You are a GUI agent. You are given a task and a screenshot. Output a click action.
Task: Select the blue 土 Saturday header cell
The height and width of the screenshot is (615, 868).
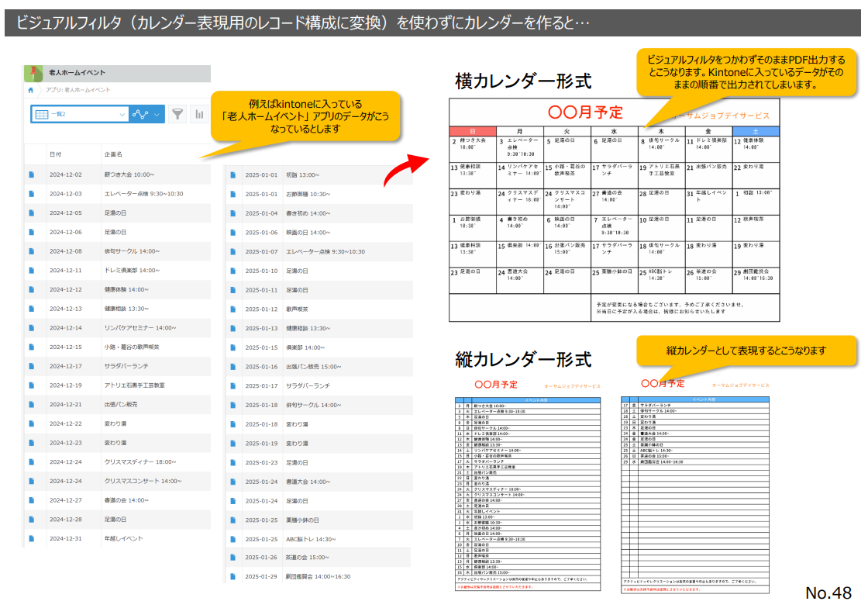(756, 130)
